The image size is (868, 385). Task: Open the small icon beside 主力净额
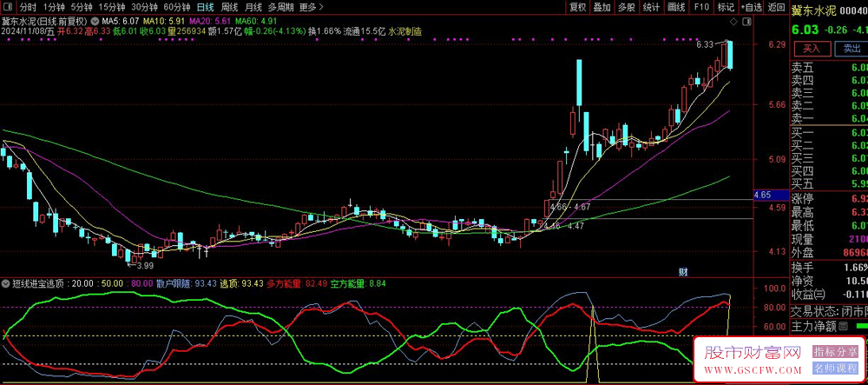(x=841, y=327)
